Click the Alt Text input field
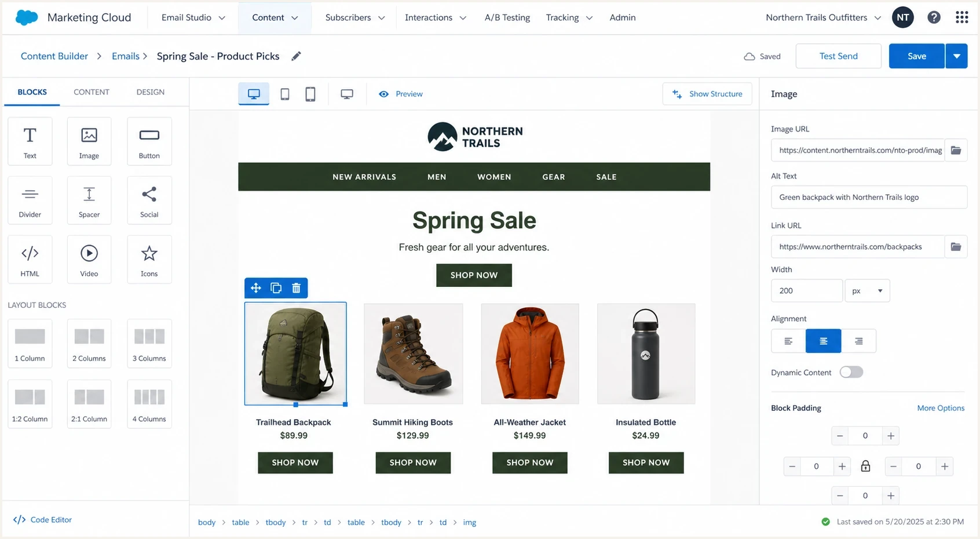This screenshot has width=980, height=539. 869,197
